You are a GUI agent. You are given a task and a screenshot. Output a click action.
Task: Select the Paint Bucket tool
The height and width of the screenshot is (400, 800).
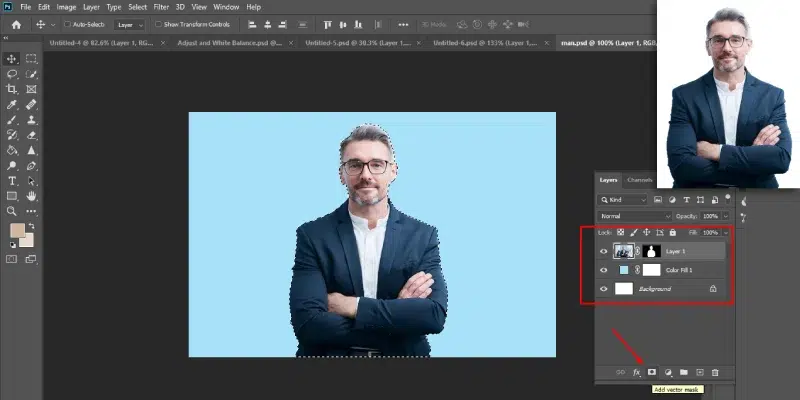(x=12, y=151)
